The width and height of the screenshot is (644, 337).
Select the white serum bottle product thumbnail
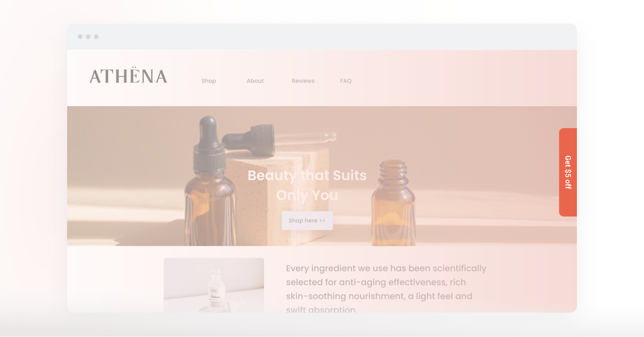(214, 285)
